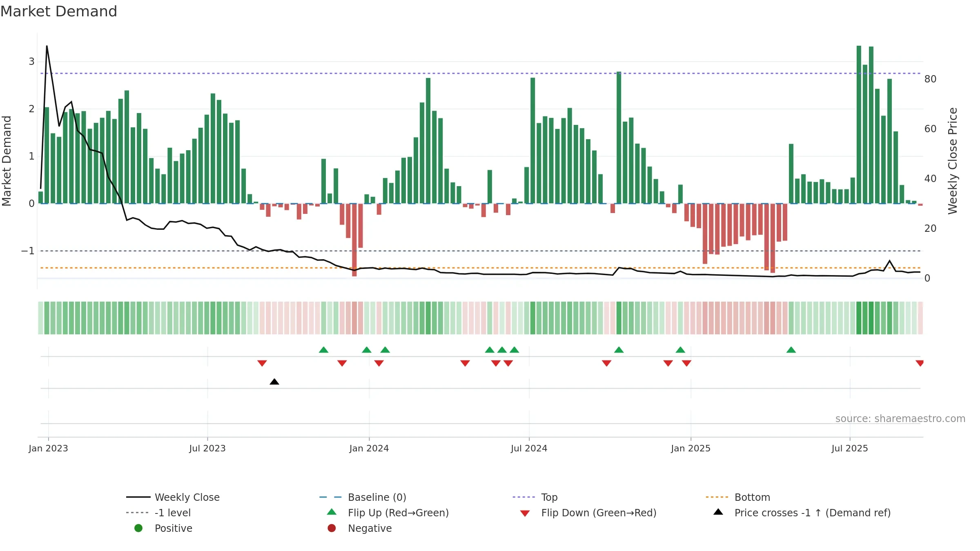Image resolution: width=980 pixels, height=551 pixels.
Task: Click the black triangle icon in legend
Action: tap(718, 512)
